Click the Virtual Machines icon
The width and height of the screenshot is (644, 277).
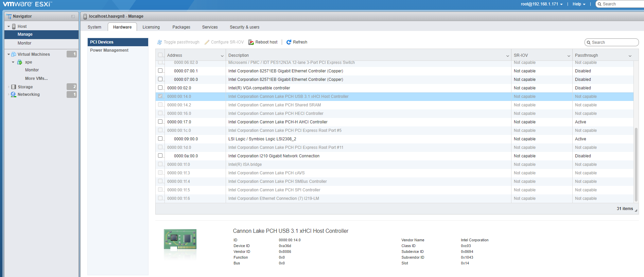pyautogui.click(x=14, y=54)
